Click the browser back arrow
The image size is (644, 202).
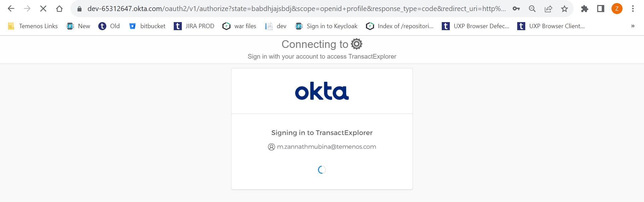(11, 9)
